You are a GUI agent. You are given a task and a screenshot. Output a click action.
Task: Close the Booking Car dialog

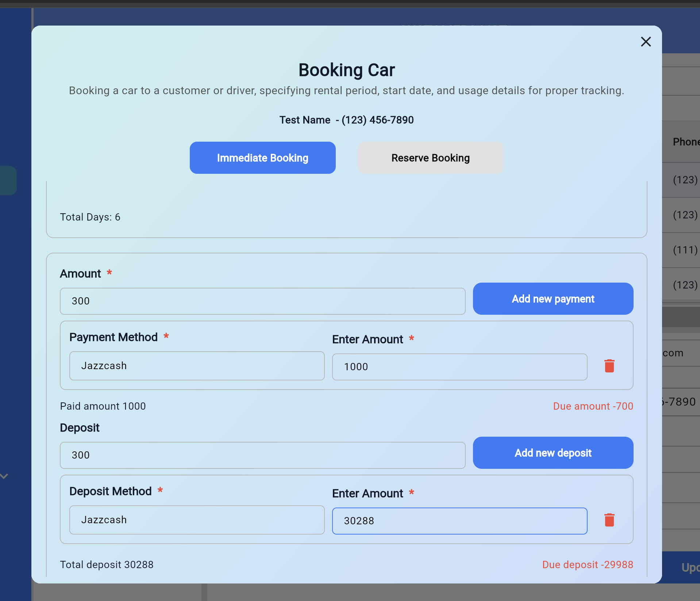click(646, 42)
